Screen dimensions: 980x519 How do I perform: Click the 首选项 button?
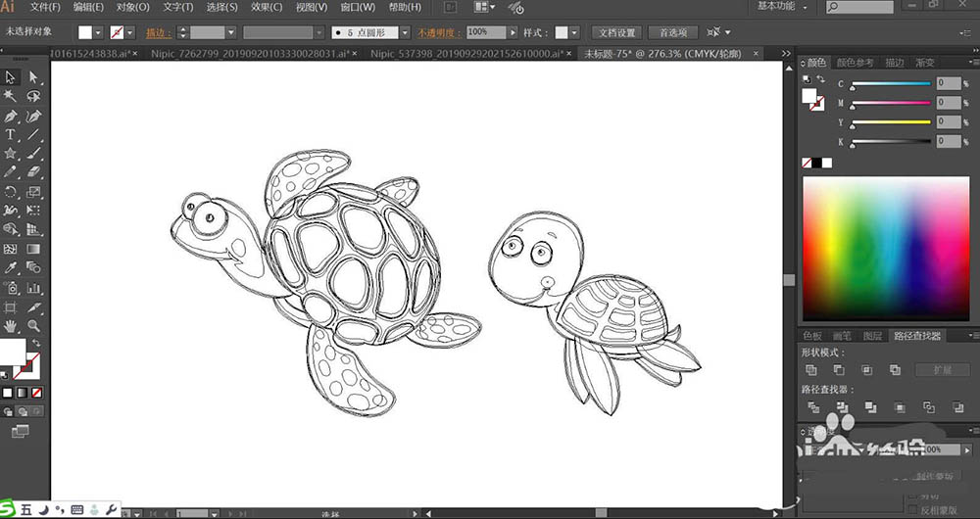673,32
